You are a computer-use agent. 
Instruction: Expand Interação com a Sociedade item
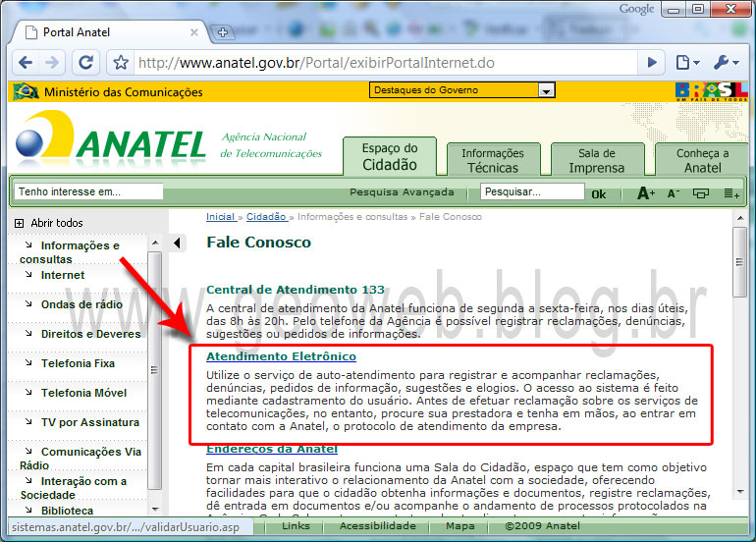tap(74, 488)
